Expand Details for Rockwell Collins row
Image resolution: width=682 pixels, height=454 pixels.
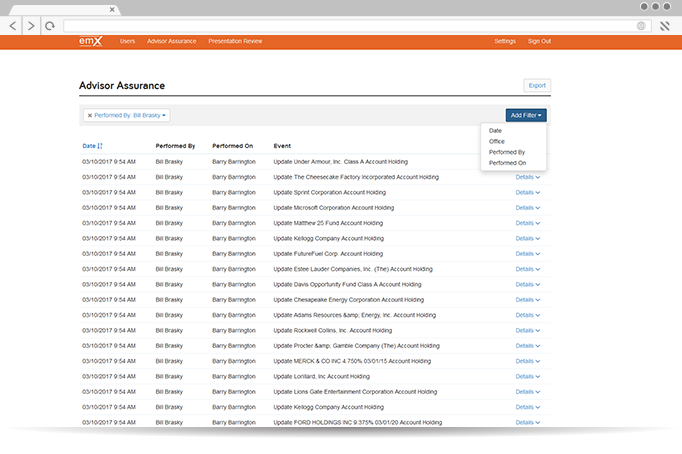[528, 330]
